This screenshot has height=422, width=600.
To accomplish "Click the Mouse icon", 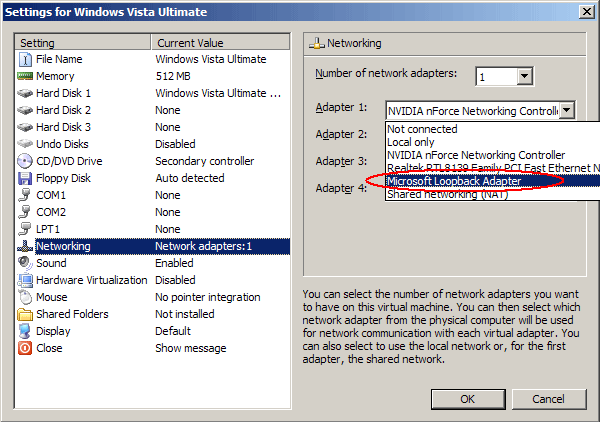I will (25, 297).
